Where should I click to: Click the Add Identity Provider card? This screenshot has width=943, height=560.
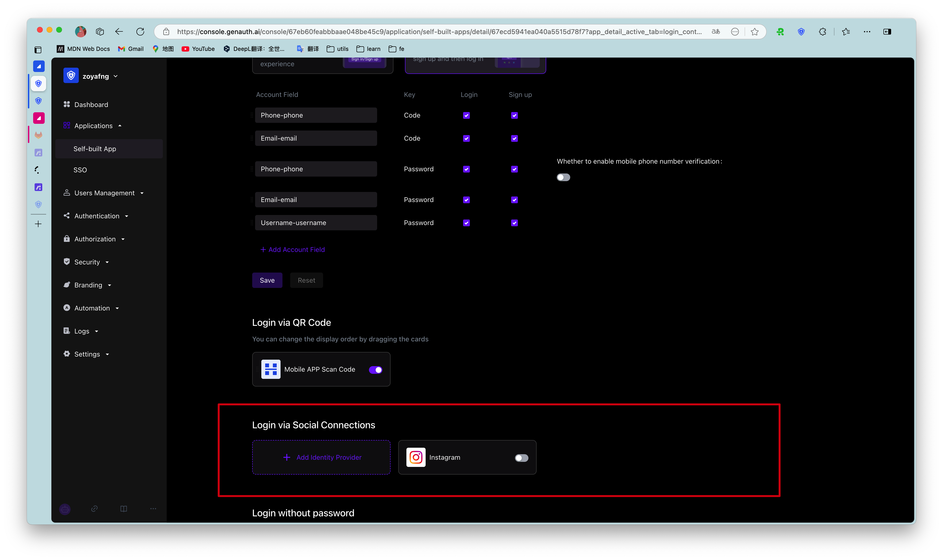[x=321, y=457]
